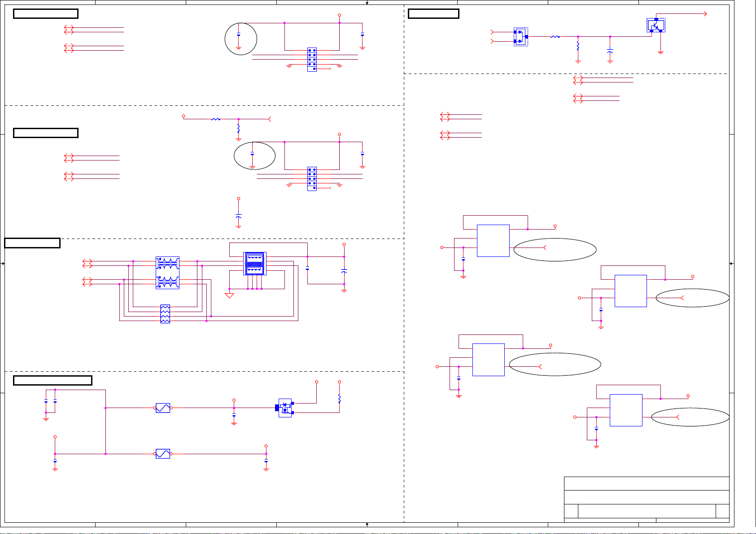The width and height of the screenshot is (756, 534).
Task: Click the chassis ground triangle under the USB connector
Action: click(x=229, y=295)
